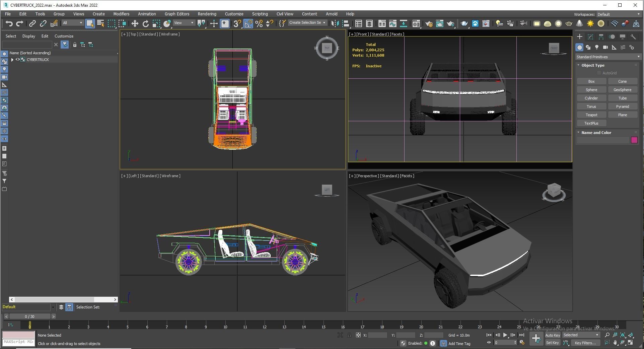Viewport: 644px width, 349px height.
Task: Activate Select and Scale tool
Action: (x=156, y=23)
